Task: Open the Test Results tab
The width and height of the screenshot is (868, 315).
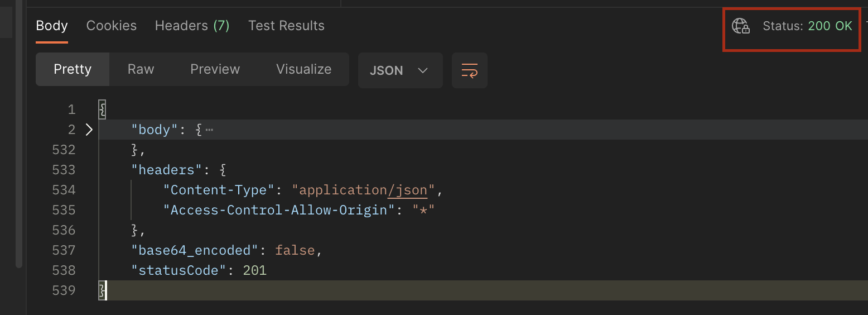Action: pos(286,26)
